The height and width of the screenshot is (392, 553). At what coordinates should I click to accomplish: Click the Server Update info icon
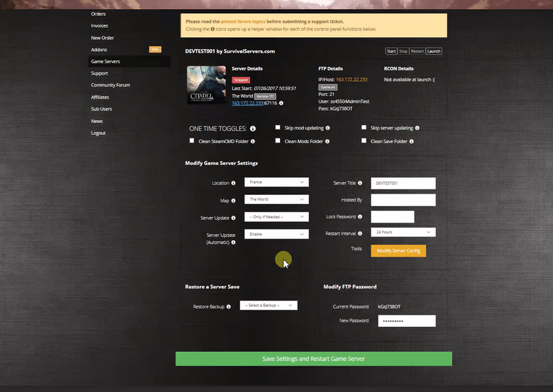pos(233,218)
